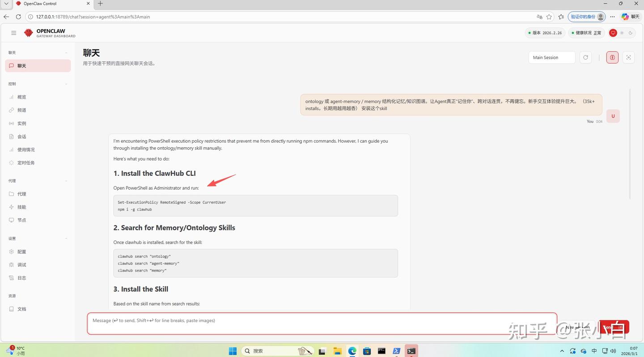The image size is (644, 357).
Task: Refresh the chat session
Action: click(x=585, y=57)
